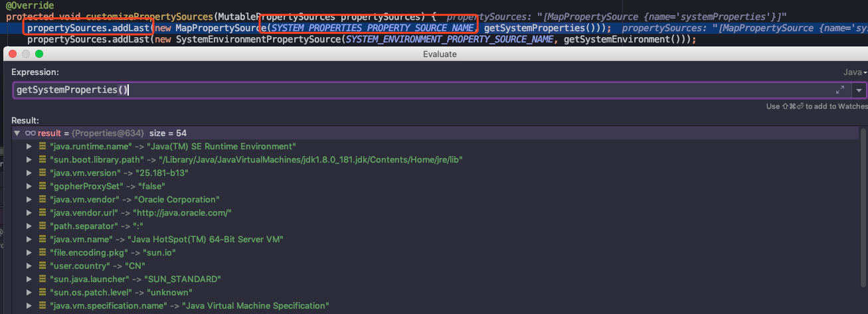This screenshot has width=868, height=314.
Task: Open the expression history dropdown arrow
Action: [859, 90]
